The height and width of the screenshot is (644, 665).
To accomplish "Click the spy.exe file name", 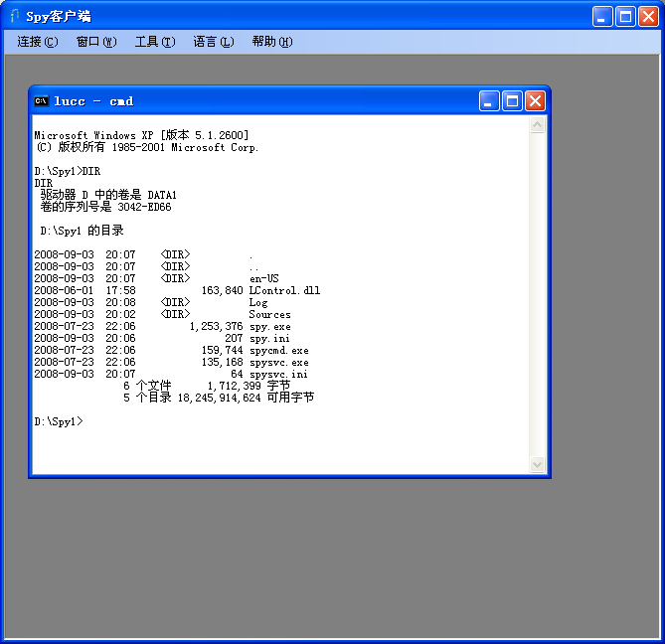I will pyautogui.click(x=270, y=326).
